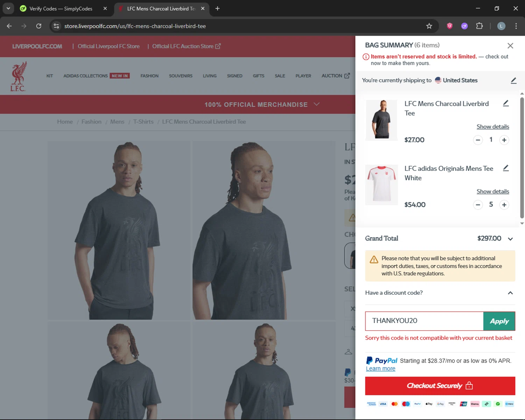Open the Chrome profile avatar
The image size is (525, 420).
(x=501, y=26)
